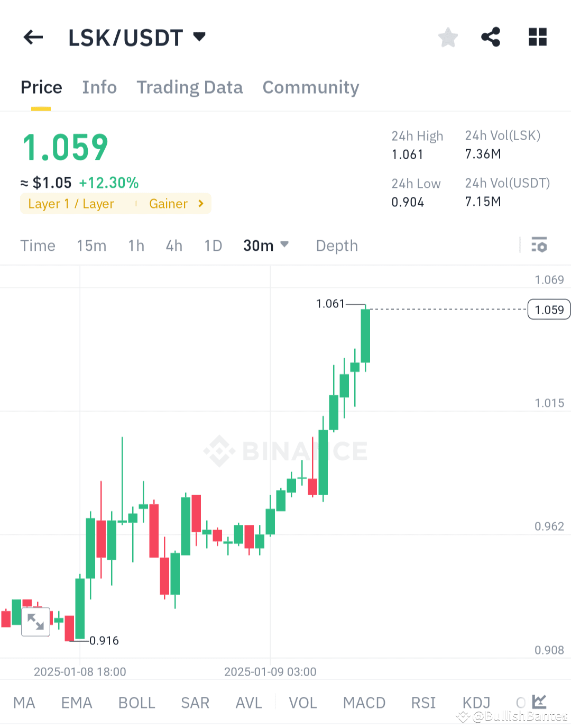The height and width of the screenshot is (728, 571).
Task: Click the Depth view button
Action: coord(336,245)
